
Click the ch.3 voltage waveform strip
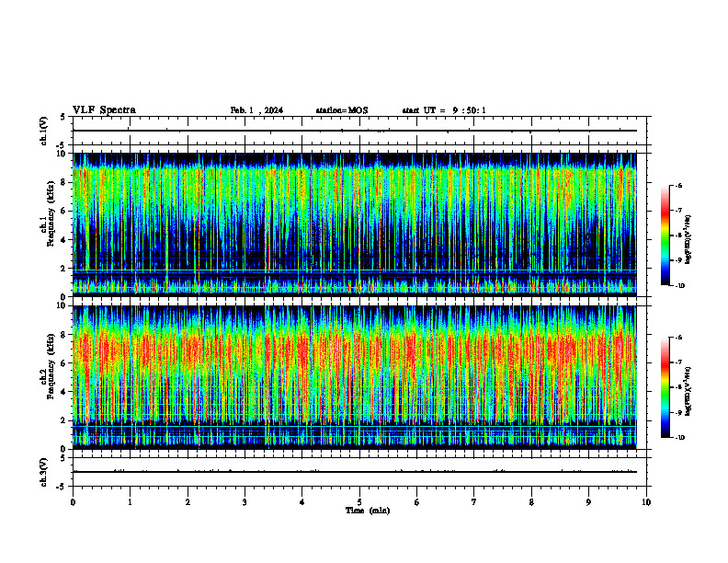pyautogui.click(x=355, y=472)
